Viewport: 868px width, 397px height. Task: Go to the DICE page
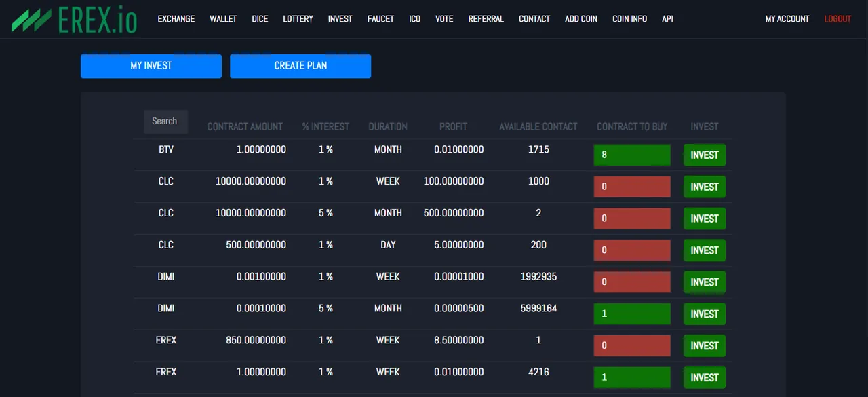click(260, 19)
